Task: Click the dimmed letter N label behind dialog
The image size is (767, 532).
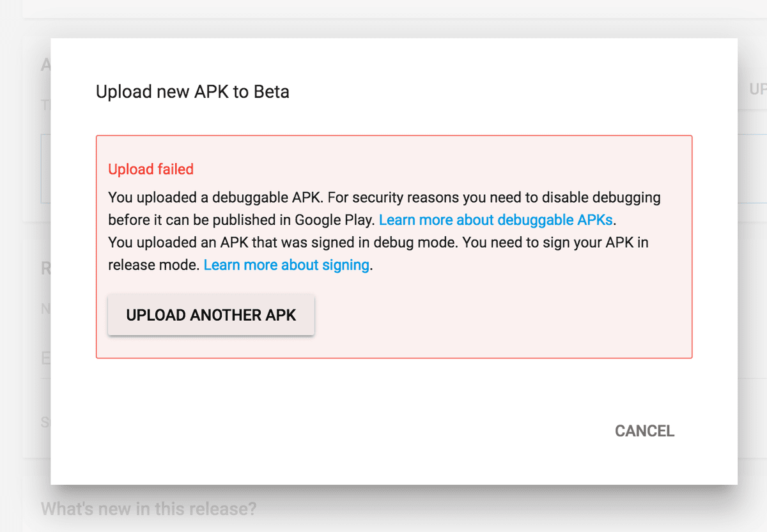Action: (x=45, y=310)
